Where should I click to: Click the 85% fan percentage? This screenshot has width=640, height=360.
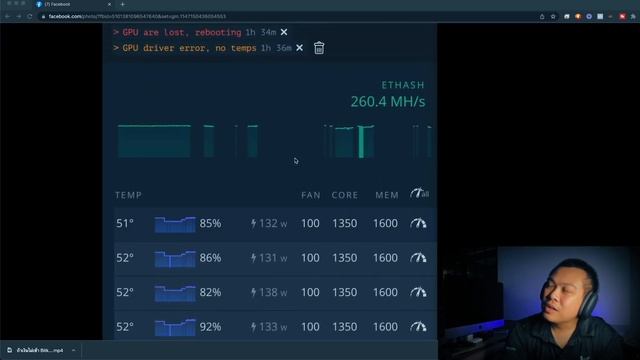click(x=210, y=223)
